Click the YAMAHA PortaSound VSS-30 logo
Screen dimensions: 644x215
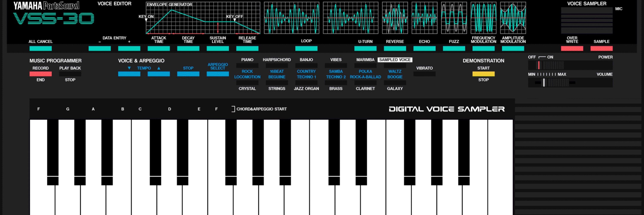point(53,13)
